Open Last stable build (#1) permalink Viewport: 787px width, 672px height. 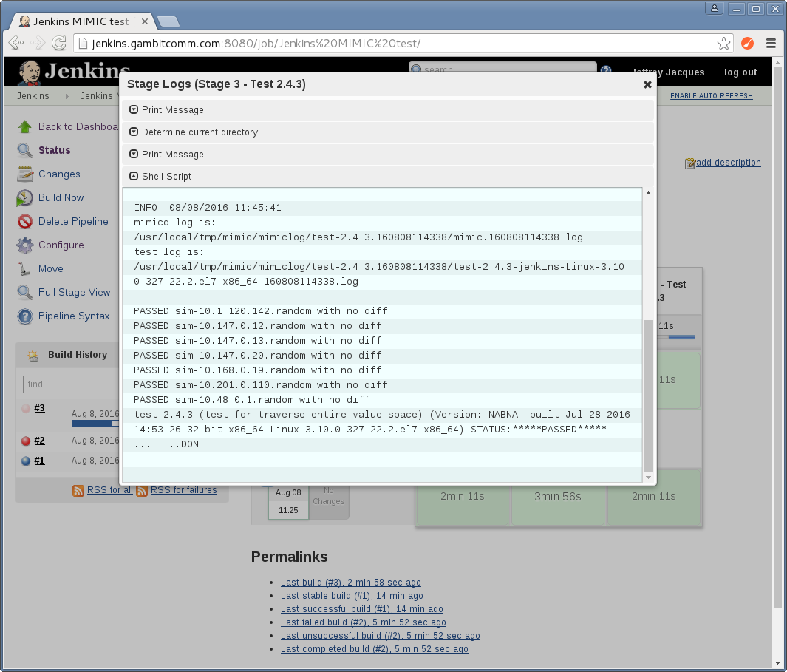click(352, 596)
